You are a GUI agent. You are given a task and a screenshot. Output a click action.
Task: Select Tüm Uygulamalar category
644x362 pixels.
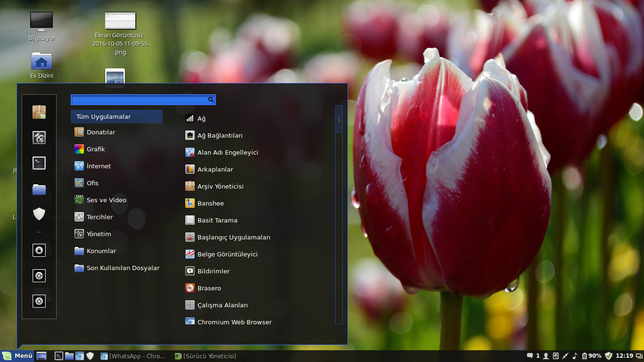click(x=117, y=117)
